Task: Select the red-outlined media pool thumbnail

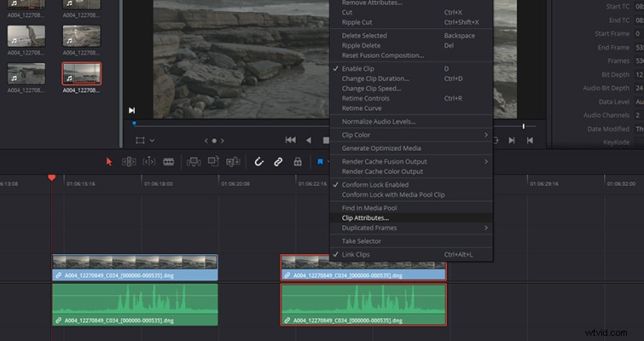Action: pyautogui.click(x=82, y=73)
